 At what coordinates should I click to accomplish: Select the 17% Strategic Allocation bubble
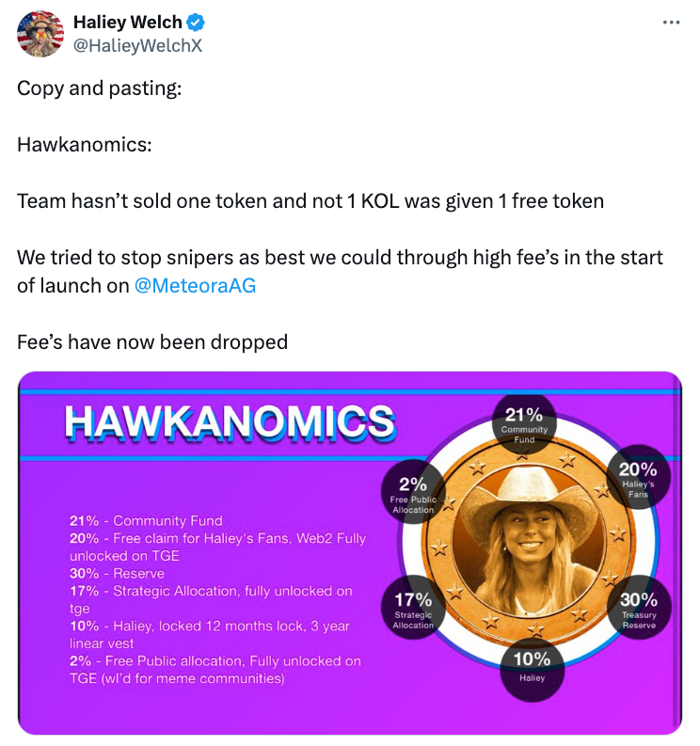coord(413,607)
